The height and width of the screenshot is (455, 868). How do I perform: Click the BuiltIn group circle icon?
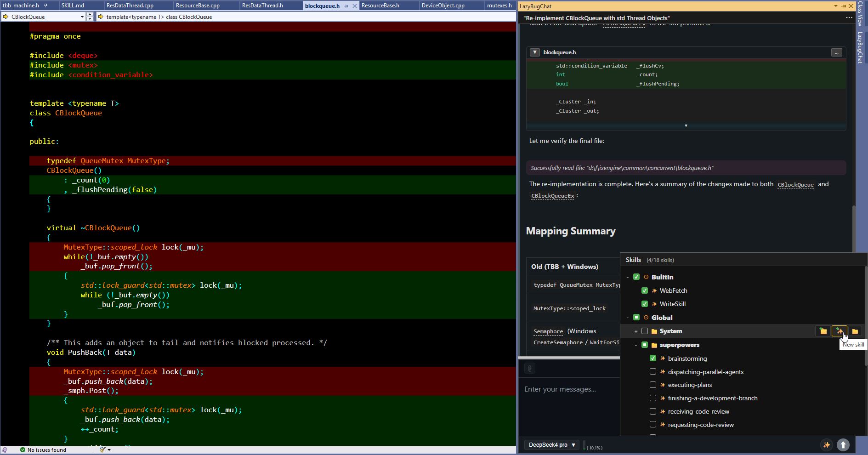(646, 277)
